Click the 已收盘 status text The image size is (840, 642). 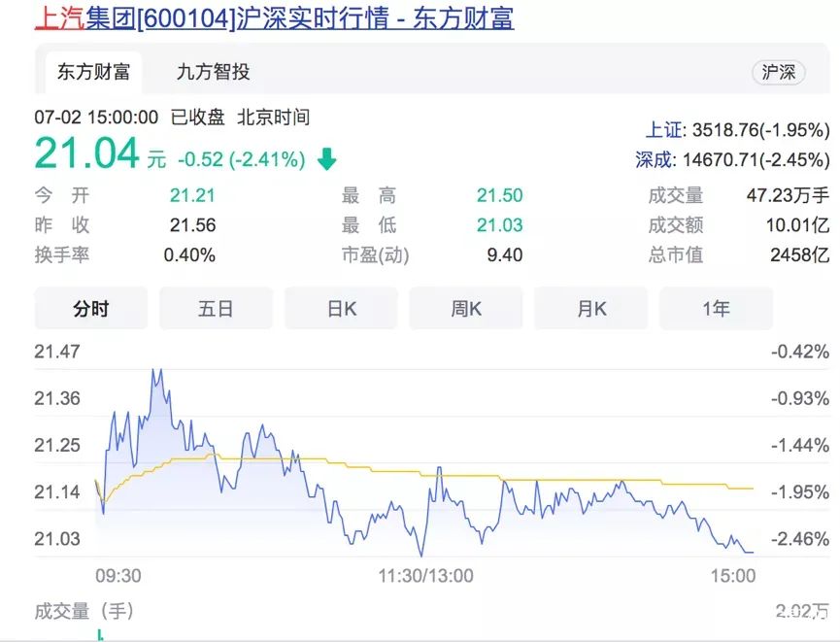point(197,117)
